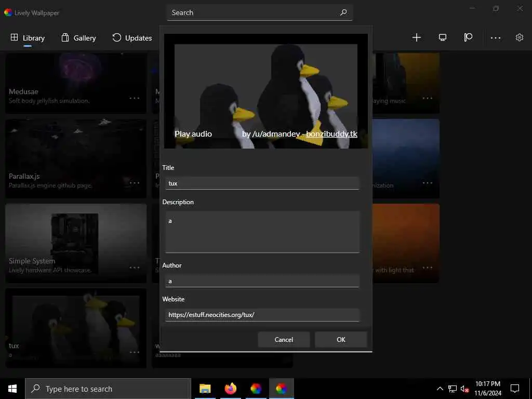Image resolution: width=532 pixels, height=399 pixels.
Task: Open Settings gear icon
Action: click(x=520, y=37)
